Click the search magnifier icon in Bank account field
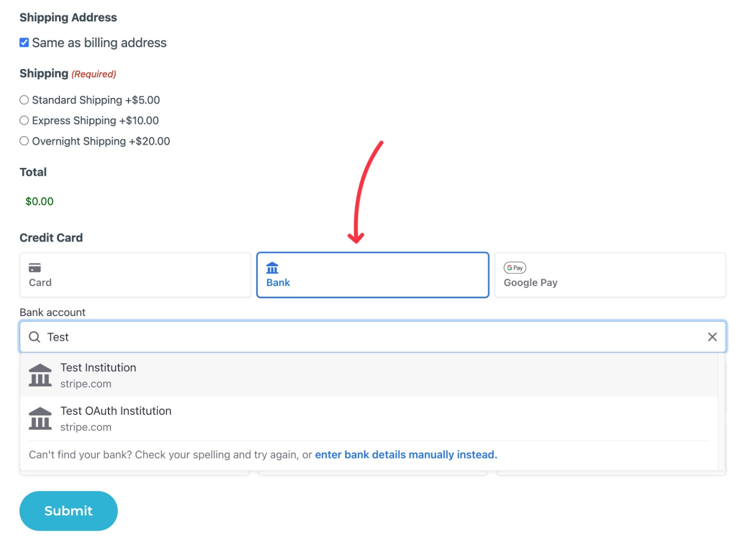Viewport: 750px width, 560px height. [33, 336]
